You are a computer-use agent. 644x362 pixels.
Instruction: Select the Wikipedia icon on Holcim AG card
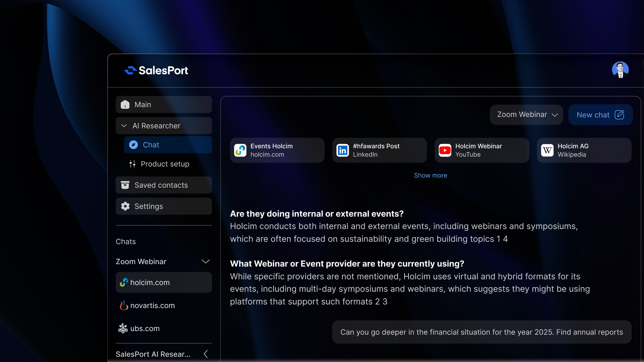[x=547, y=150]
